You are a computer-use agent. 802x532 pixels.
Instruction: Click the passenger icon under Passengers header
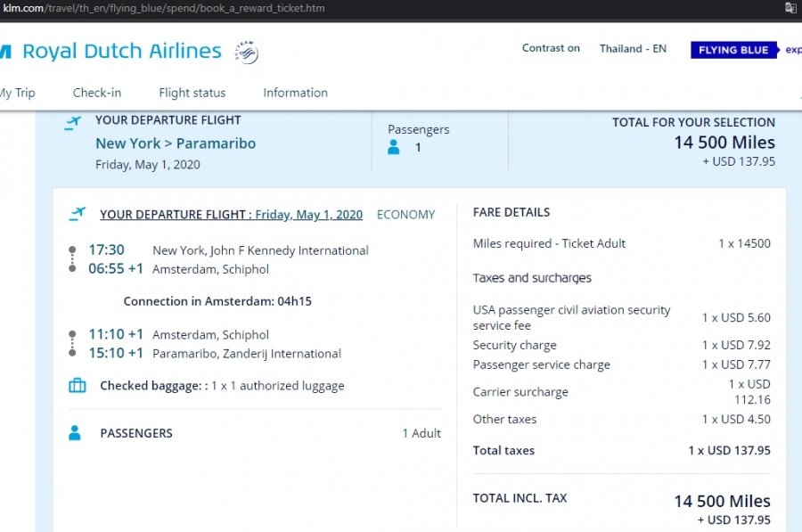(394, 147)
